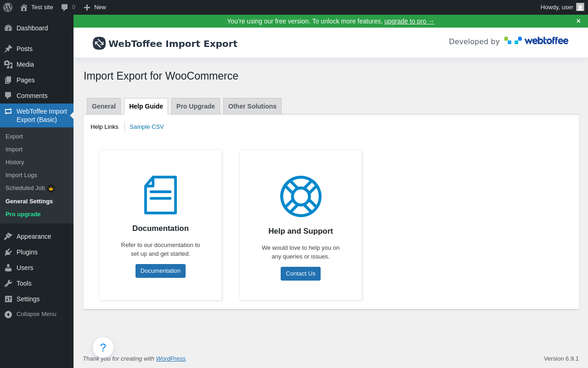Open the Sample CSV sub-tab

147,127
